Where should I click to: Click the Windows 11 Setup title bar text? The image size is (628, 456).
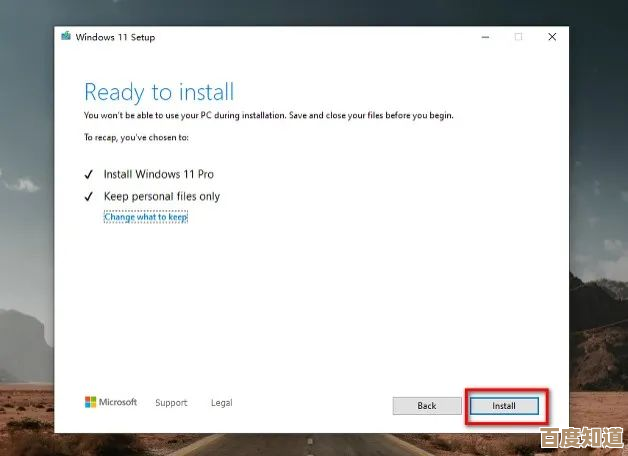coord(116,37)
